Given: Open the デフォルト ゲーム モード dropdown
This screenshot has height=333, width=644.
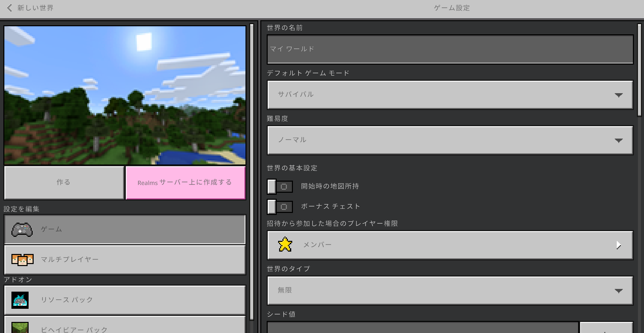Looking at the screenshot, I should point(450,95).
